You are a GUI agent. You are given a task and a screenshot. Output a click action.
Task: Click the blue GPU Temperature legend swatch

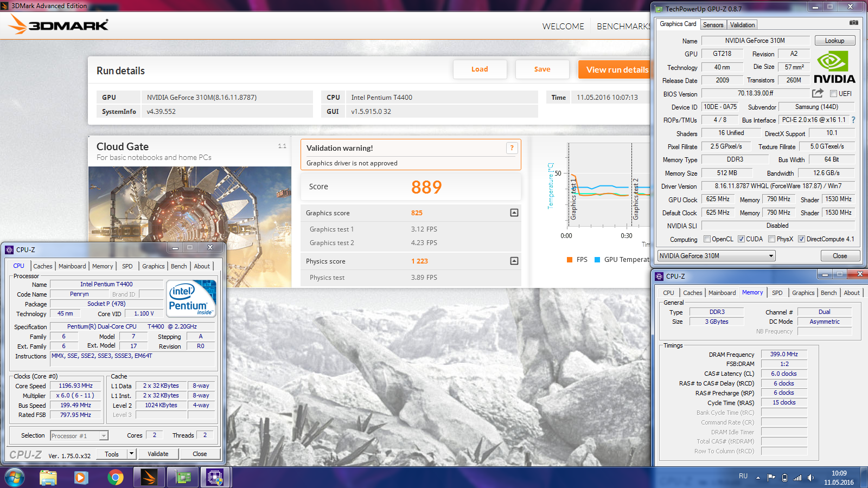click(597, 260)
